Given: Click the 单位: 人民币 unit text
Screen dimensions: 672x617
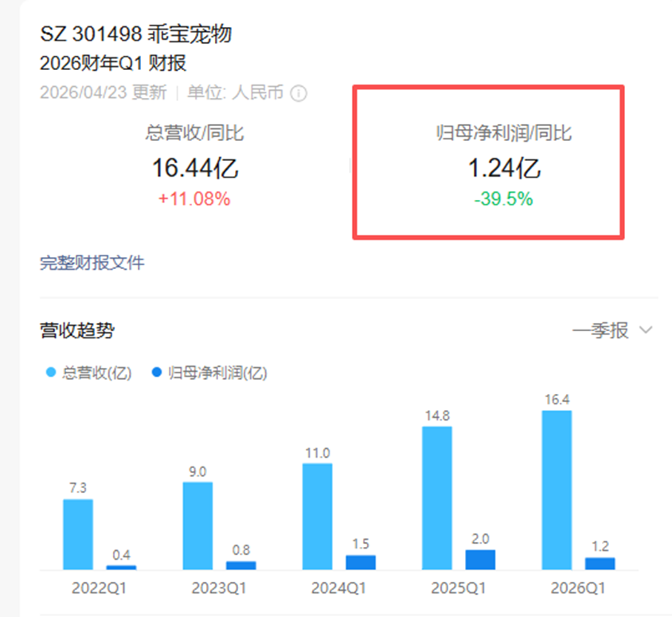Looking at the screenshot, I should tap(236, 92).
